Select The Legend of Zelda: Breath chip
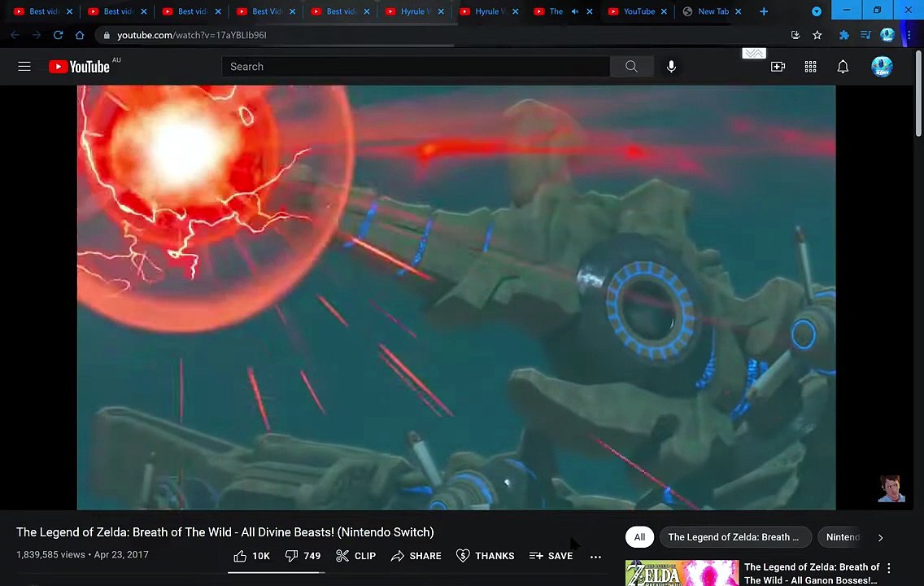The image size is (924, 586). (x=734, y=537)
